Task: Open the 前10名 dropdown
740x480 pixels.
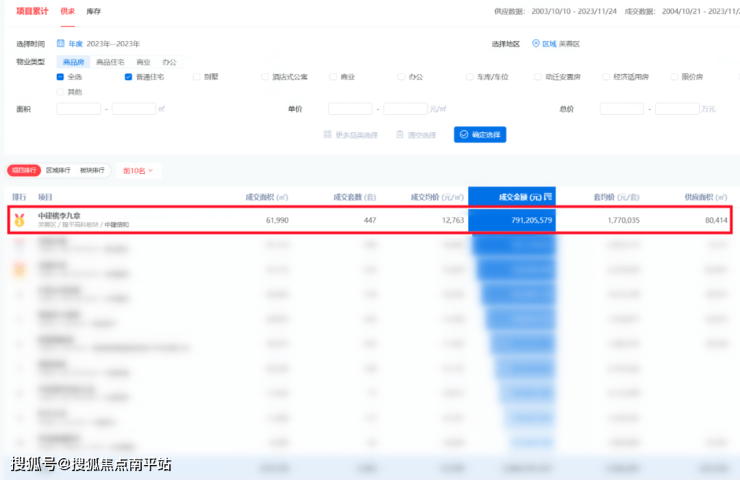Action: pos(138,171)
